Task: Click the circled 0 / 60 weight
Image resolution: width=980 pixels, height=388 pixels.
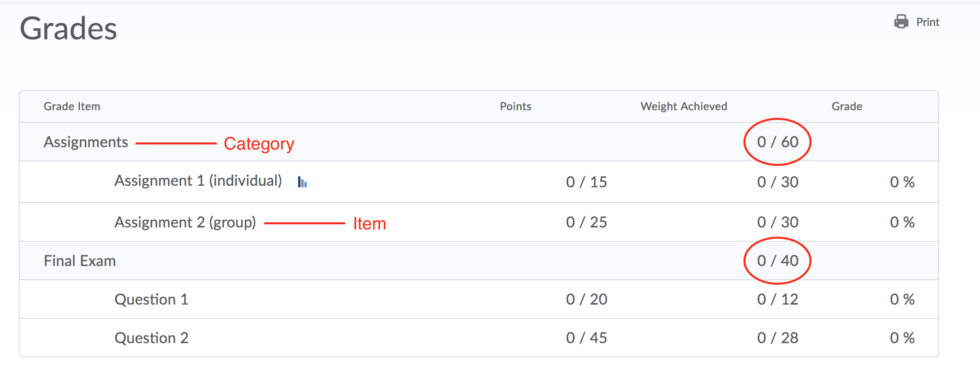Action: pyautogui.click(x=777, y=142)
